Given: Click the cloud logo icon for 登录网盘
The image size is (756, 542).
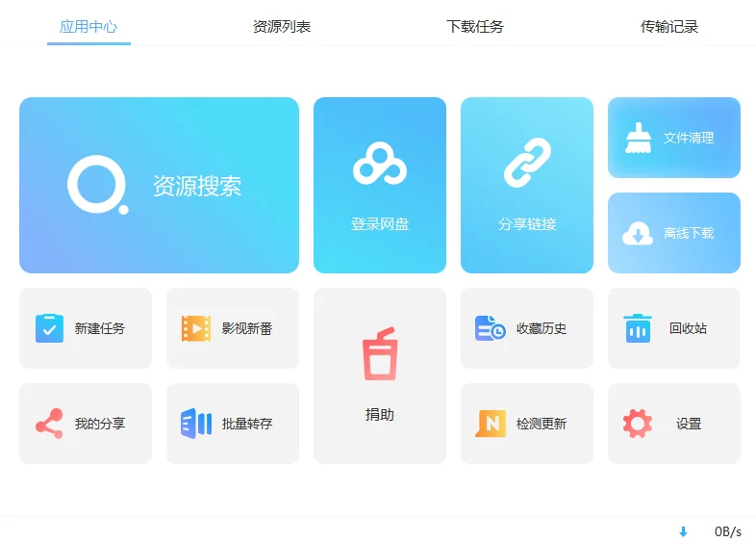Looking at the screenshot, I should click(380, 164).
